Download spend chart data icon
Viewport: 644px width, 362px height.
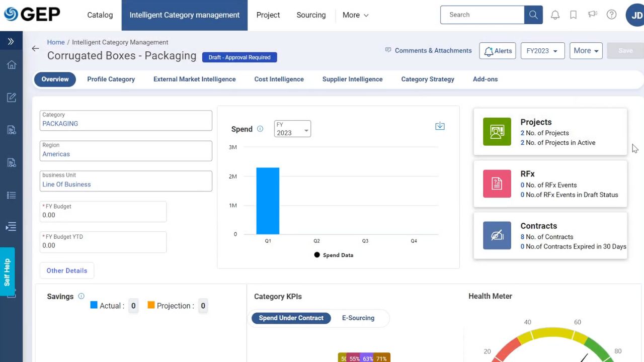[x=440, y=126]
